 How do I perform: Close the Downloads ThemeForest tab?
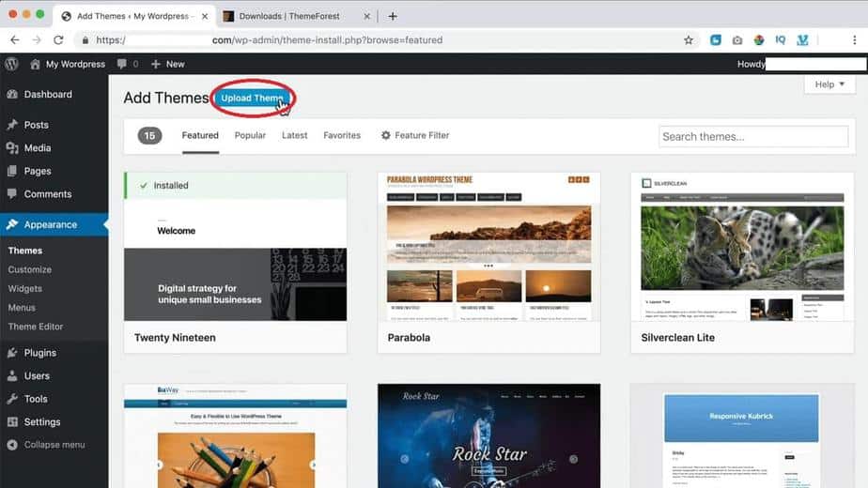(366, 17)
